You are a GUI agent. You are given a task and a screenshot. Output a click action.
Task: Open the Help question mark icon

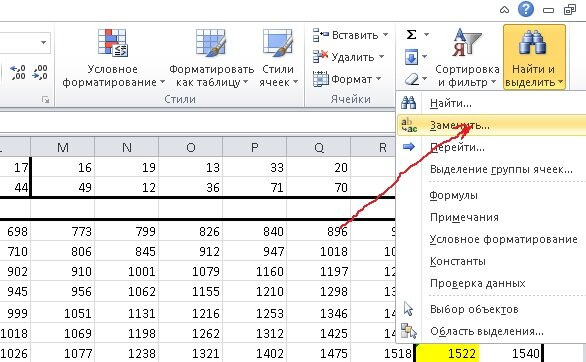coord(526,9)
